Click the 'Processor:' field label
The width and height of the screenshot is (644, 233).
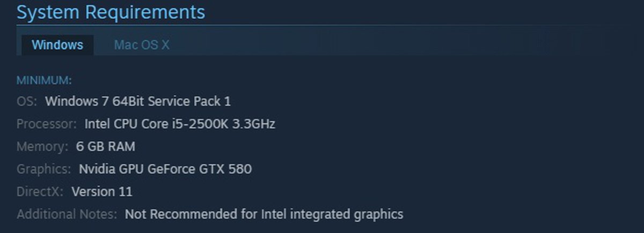(47, 124)
